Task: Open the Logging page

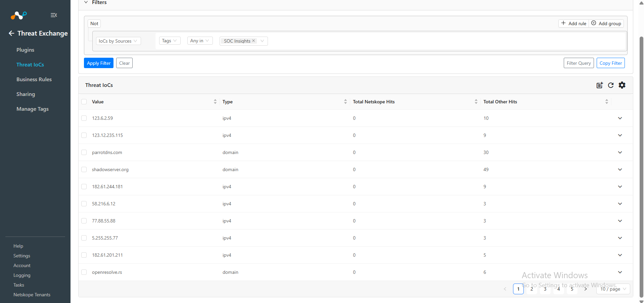Action: 22,275
